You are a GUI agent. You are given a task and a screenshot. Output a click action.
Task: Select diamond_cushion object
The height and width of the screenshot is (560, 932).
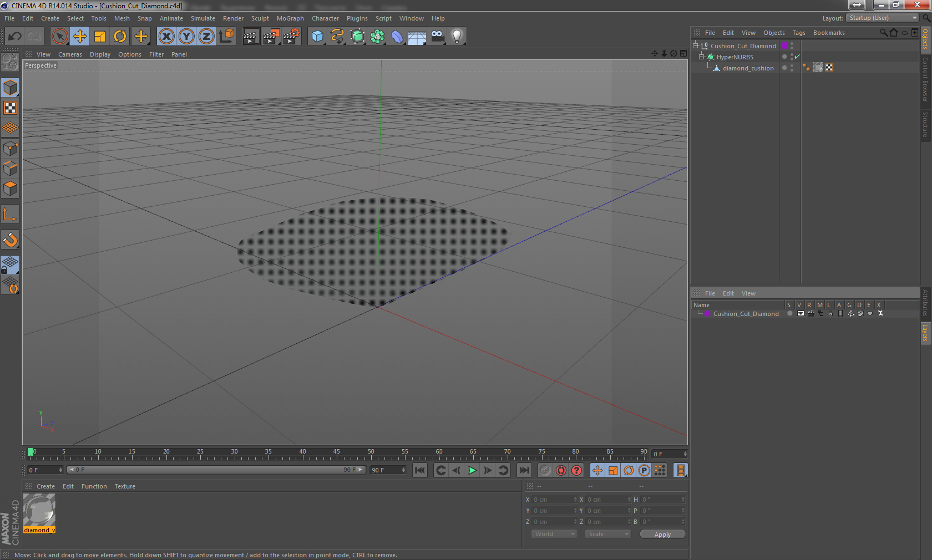pyautogui.click(x=748, y=68)
